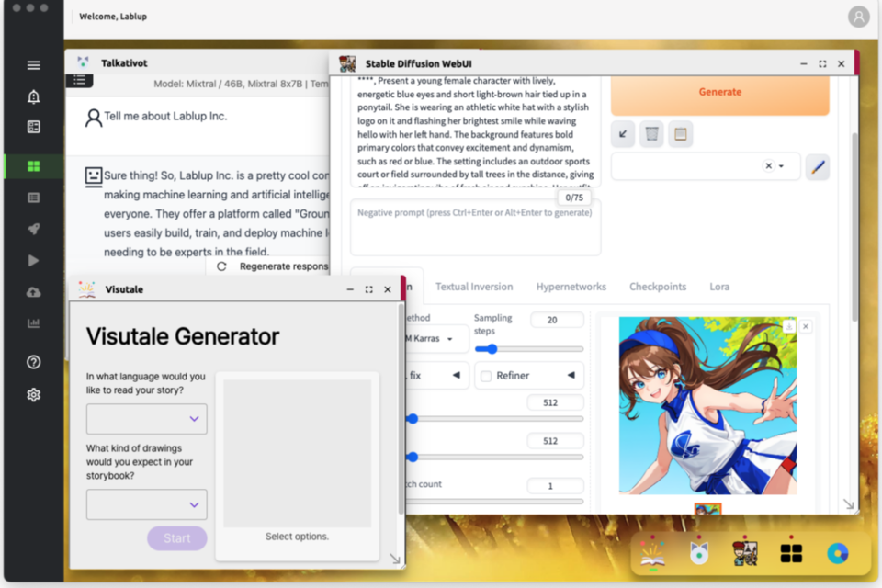Click Regenerate response button

click(x=274, y=266)
